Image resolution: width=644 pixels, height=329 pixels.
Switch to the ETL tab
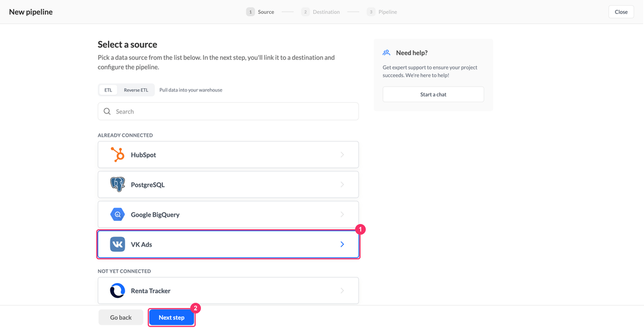coord(108,90)
